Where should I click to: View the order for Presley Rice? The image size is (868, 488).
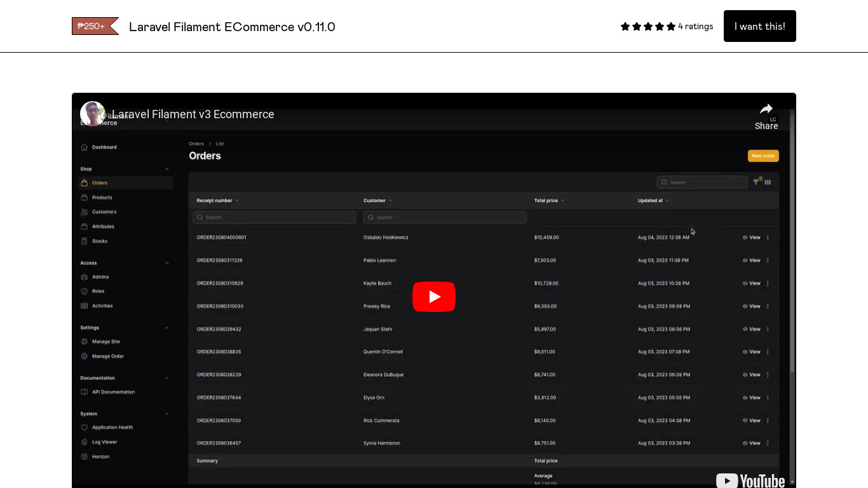tap(752, 306)
